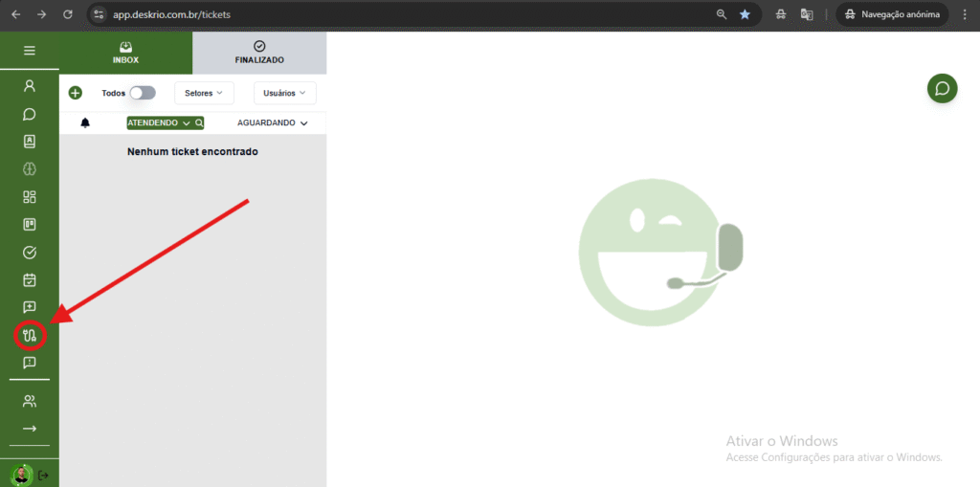This screenshot has width=980, height=487.
Task: Open the hamburger menu in the sidebar
Action: 29,51
